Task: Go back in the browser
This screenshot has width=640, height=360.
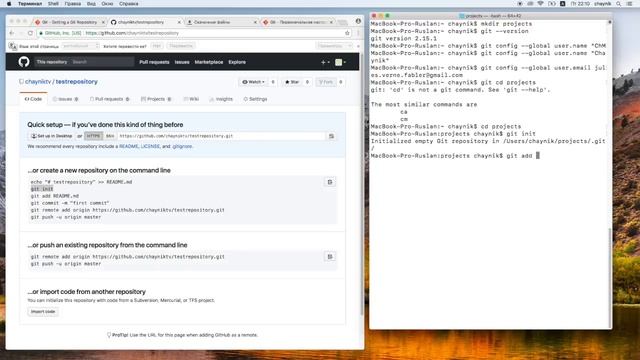Action: click(12, 33)
